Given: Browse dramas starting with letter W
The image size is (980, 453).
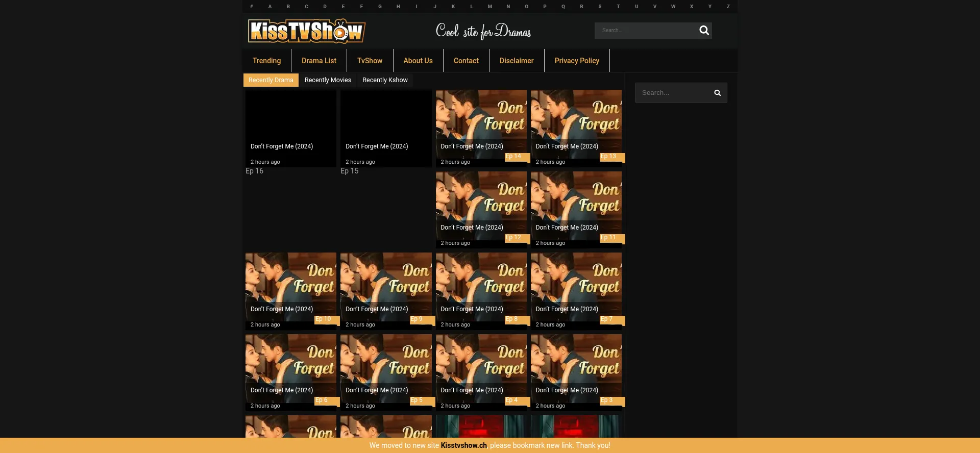Looking at the screenshot, I should (673, 7).
